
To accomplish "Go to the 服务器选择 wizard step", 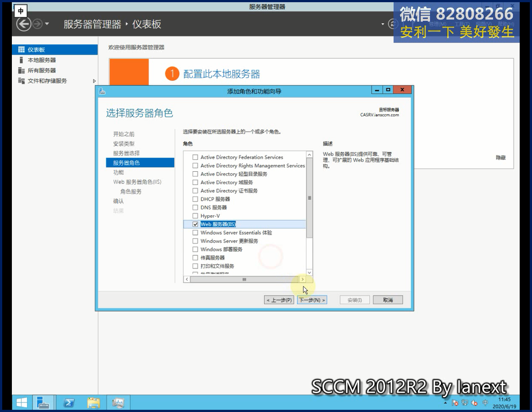I will (x=127, y=153).
